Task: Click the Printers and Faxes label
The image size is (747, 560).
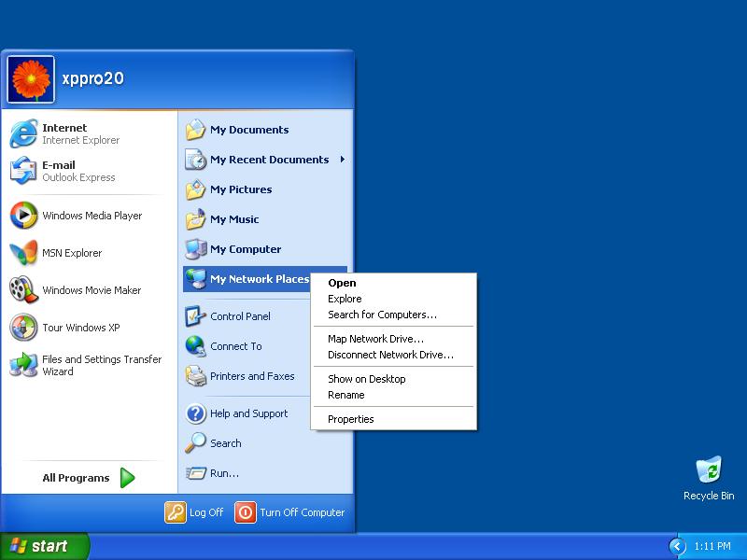Action: pyautogui.click(x=252, y=376)
